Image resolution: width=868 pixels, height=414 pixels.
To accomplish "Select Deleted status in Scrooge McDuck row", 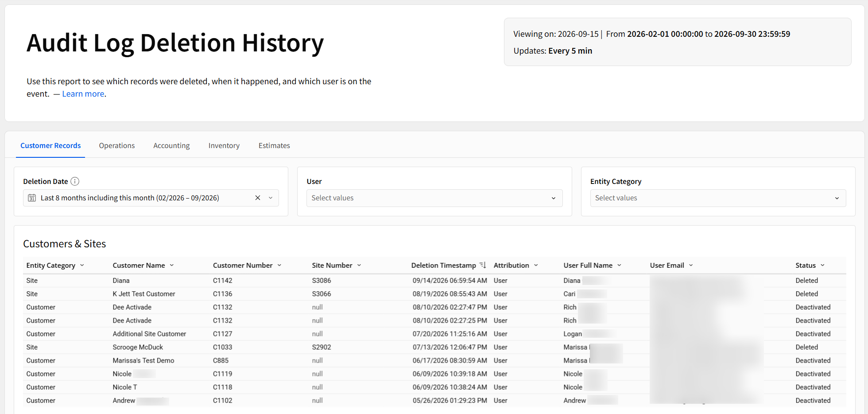I will click(806, 347).
